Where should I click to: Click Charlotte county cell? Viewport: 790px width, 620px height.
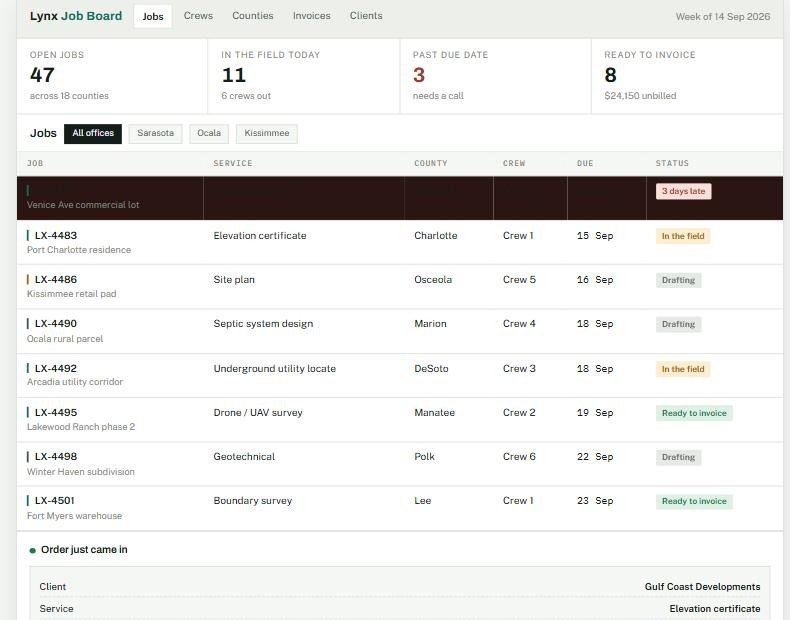(435, 236)
